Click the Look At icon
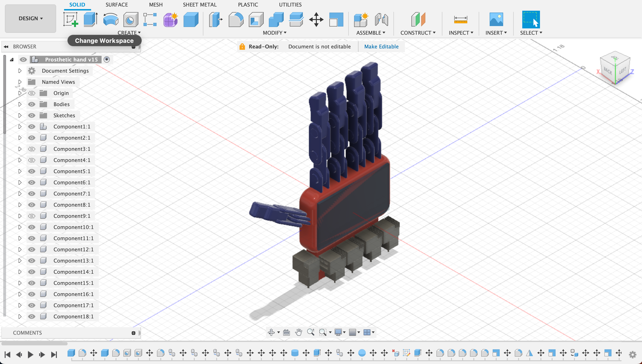Screen dimensions: 642x364 pos(287,332)
